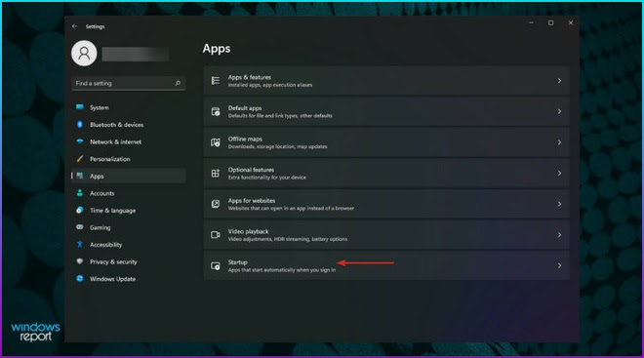
Task: Click the Apps page heading
Action: tap(217, 49)
